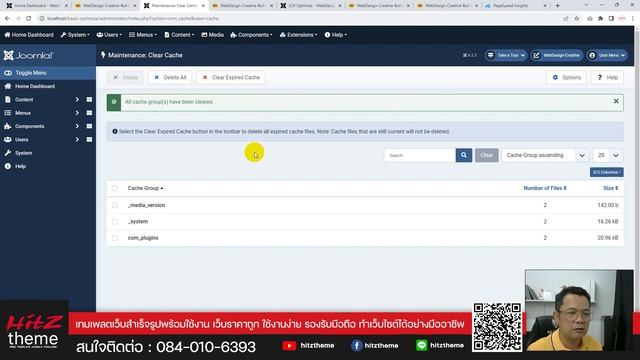Sort by Number of Files column
This screenshot has width=640, height=360.
pos(545,188)
